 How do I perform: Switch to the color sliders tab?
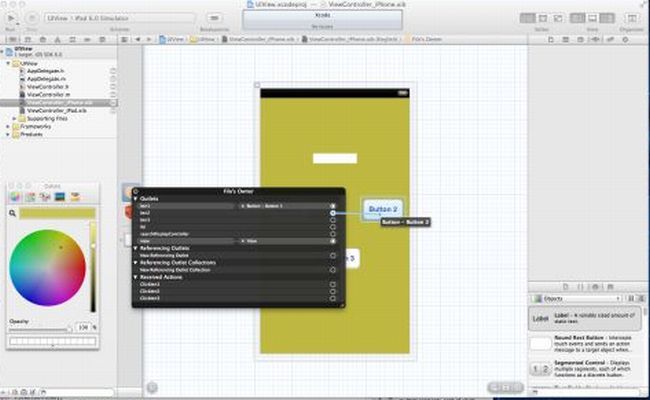[x=30, y=197]
